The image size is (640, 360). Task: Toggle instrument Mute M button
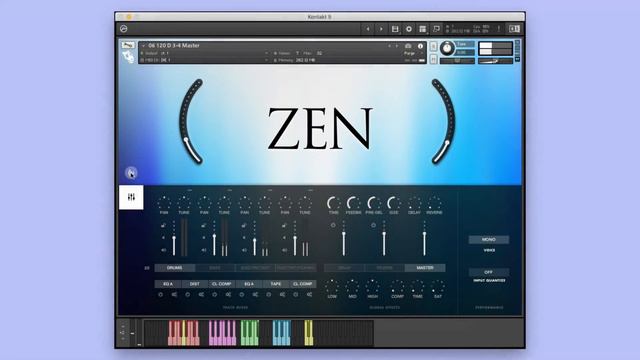coord(433,59)
